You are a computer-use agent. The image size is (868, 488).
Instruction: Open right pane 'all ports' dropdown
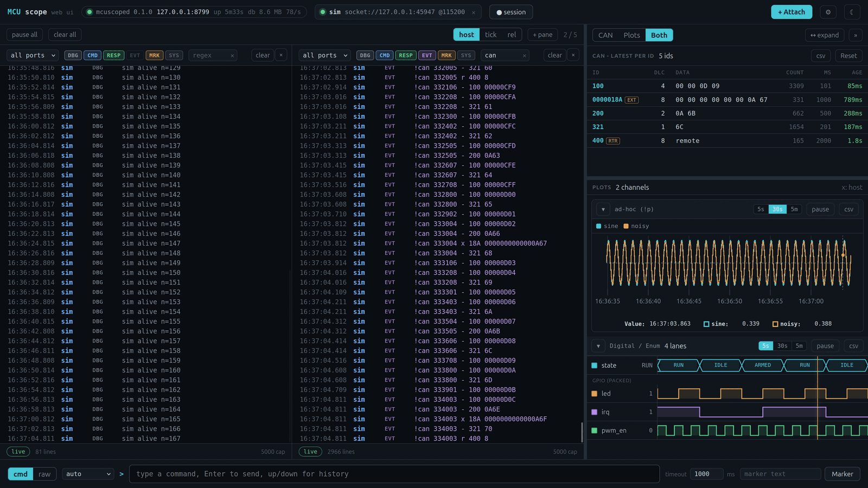[x=325, y=55]
